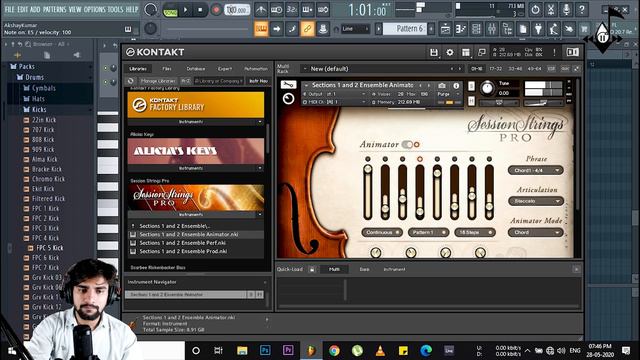Open the PATTERNS menu in FL Studio

click(x=54, y=9)
